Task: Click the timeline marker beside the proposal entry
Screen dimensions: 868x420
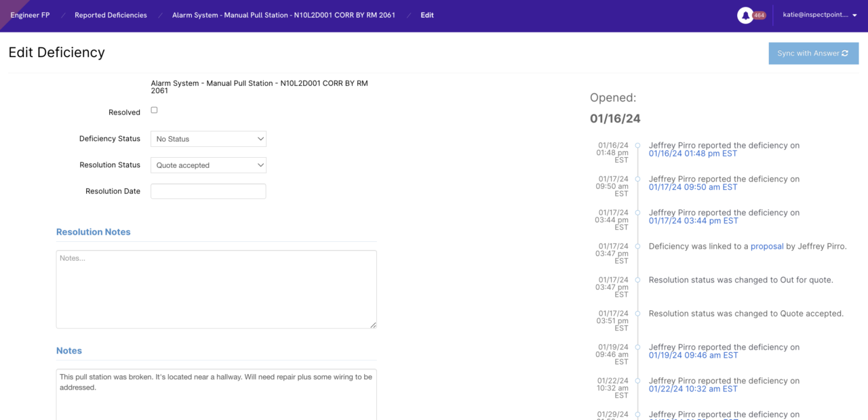Action: click(636, 246)
